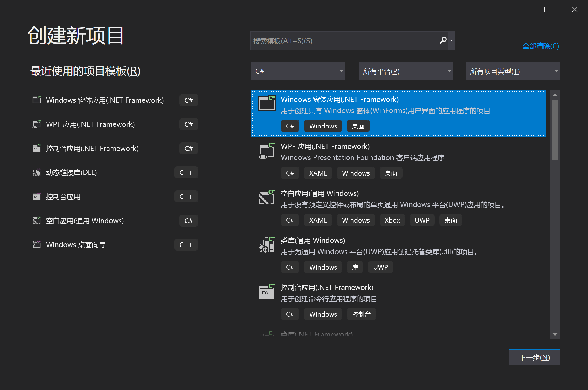Click the Windows Forms app icon in selected template
The width and height of the screenshot is (588, 390).
pos(267,103)
